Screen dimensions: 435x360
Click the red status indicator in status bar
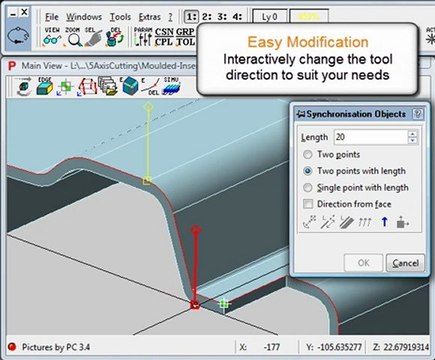click(x=12, y=347)
